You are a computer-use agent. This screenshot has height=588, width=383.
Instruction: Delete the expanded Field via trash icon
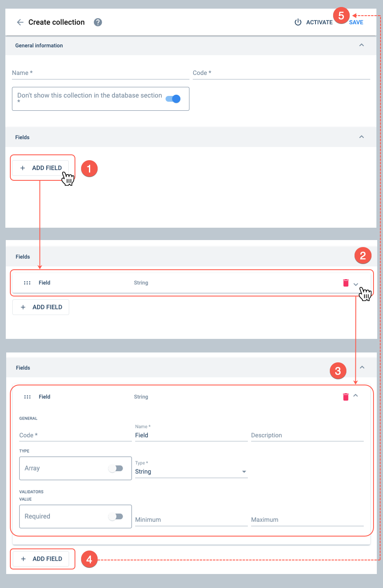point(346,397)
